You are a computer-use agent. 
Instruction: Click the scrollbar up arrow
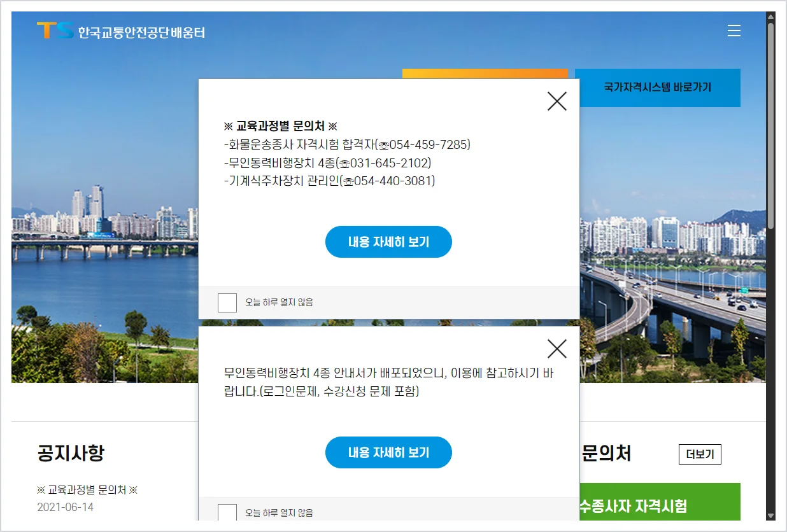point(770,17)
